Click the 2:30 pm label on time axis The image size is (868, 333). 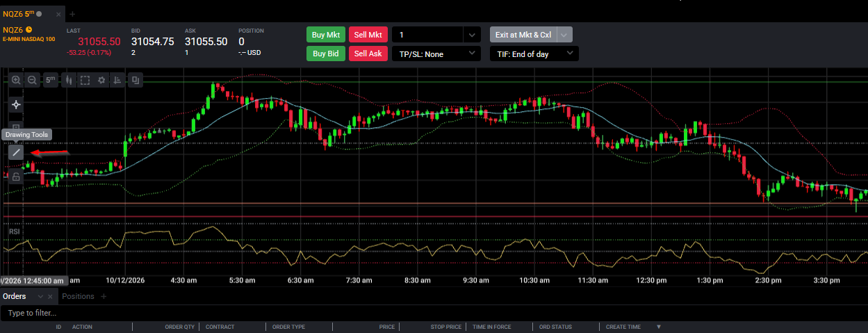coord(769,280)
